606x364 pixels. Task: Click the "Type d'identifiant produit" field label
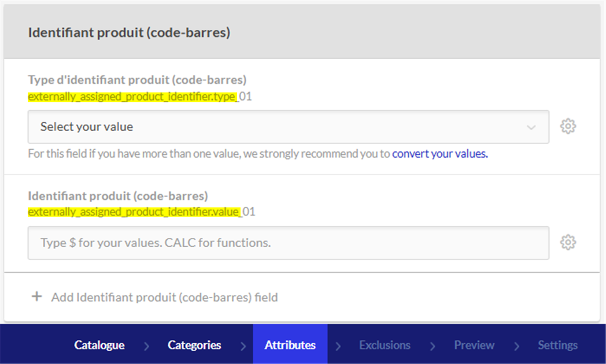coord(137,80)
